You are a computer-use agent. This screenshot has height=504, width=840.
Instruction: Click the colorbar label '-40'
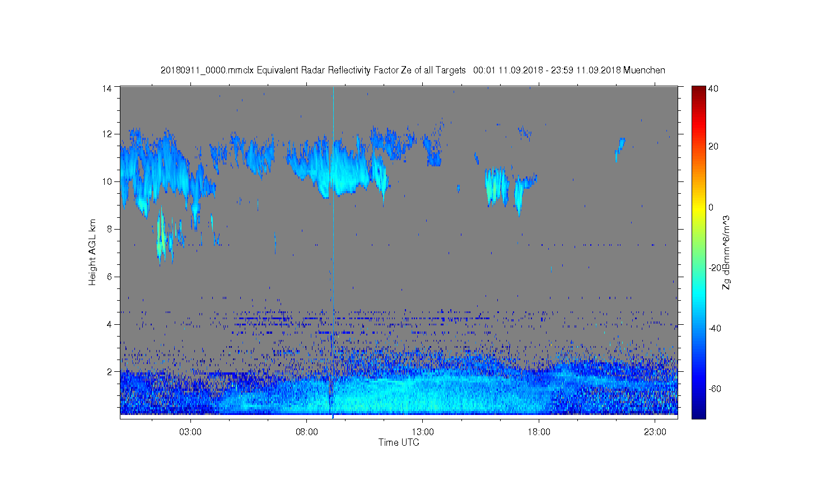715,328
